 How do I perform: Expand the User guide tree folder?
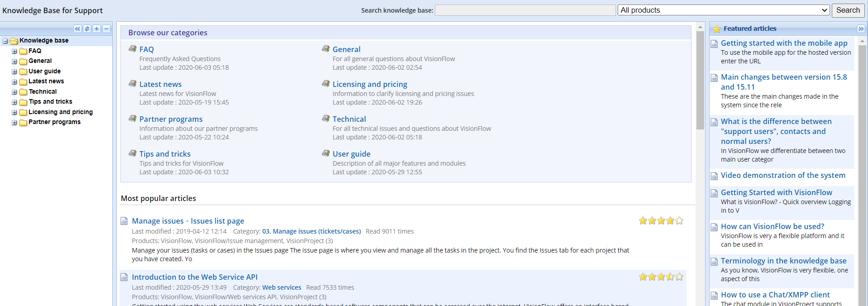tap(14, 72)
